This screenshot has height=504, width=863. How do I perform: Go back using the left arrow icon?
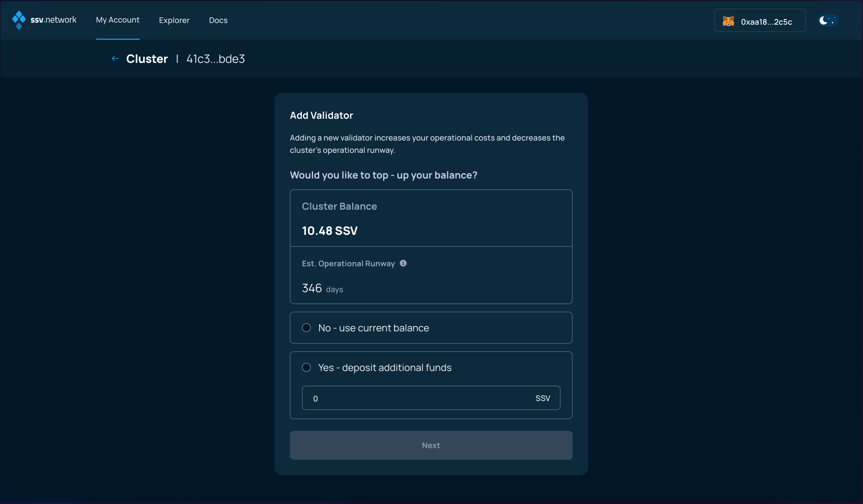115,59
